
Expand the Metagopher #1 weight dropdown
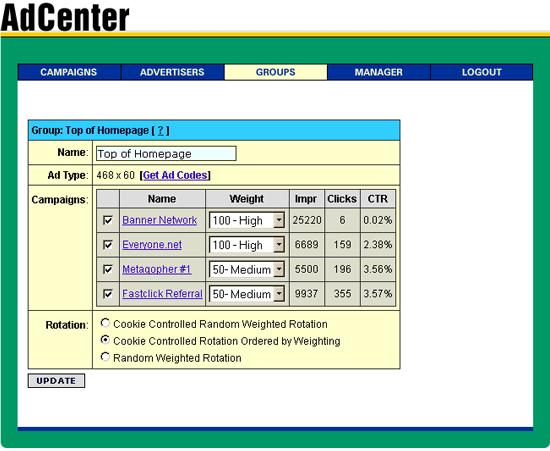point(247,270)
